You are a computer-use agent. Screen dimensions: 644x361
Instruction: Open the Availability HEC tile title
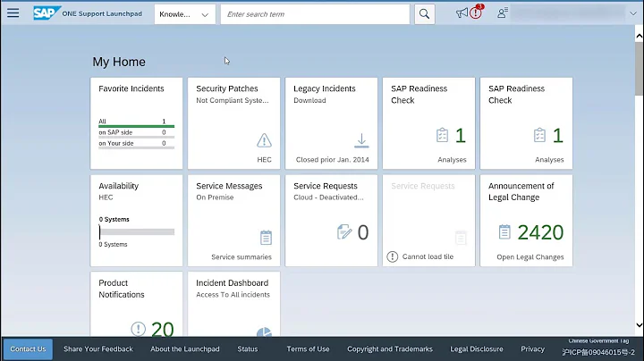tap(119, 186)
